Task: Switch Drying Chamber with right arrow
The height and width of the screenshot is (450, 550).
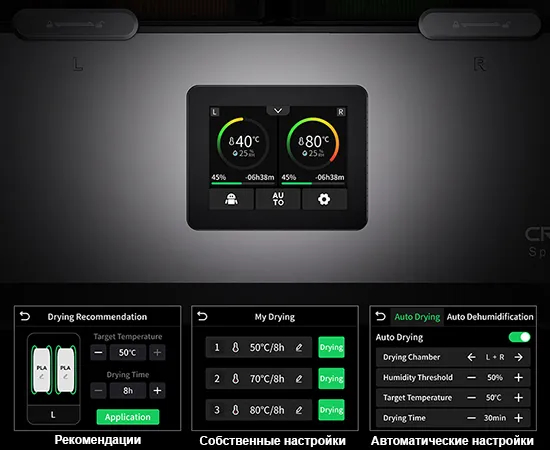Action: click(x=518, y=357)
